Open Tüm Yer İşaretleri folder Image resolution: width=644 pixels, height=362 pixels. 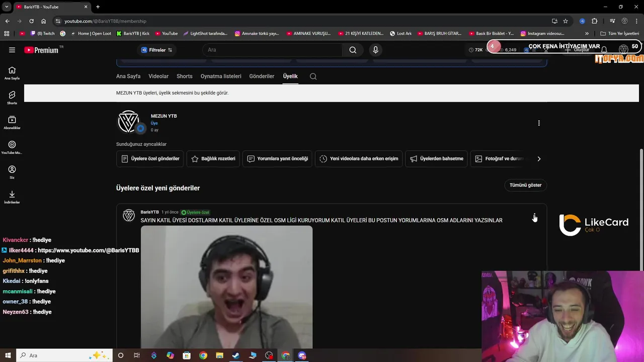[620, 34]
